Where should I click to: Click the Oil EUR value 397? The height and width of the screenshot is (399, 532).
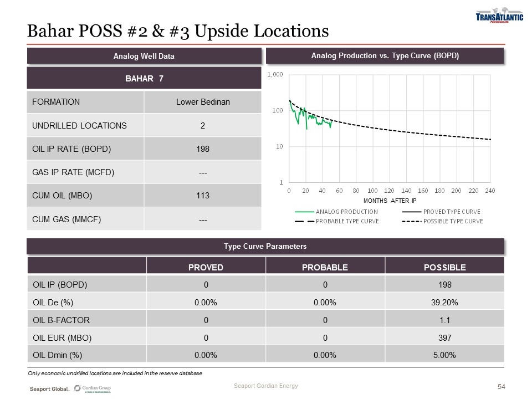pyautogui.click(x=444, y=337)
